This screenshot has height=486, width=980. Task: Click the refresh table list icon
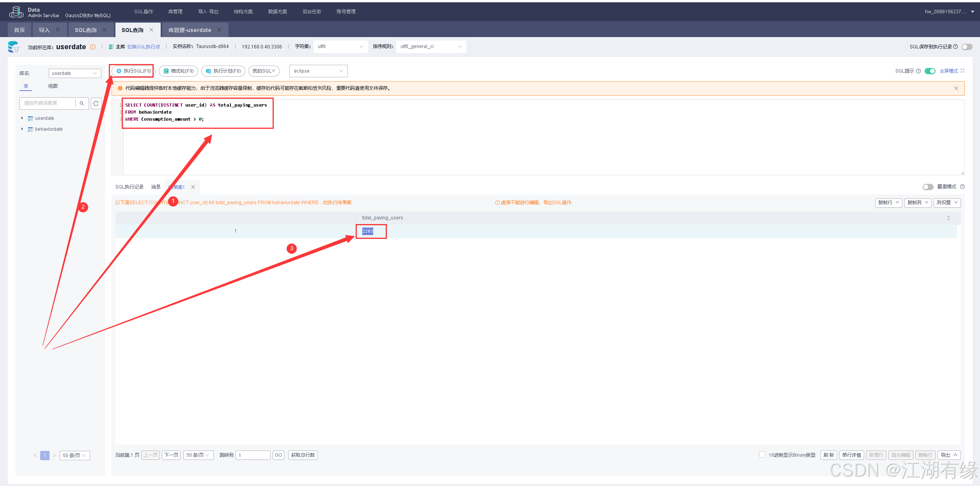click(x=96, y=103)
